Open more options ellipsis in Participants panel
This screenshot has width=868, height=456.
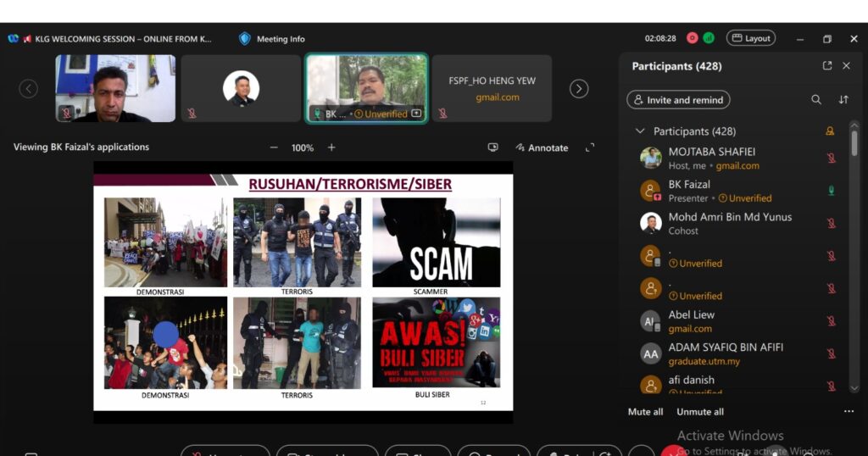click(x=849, y=412)
